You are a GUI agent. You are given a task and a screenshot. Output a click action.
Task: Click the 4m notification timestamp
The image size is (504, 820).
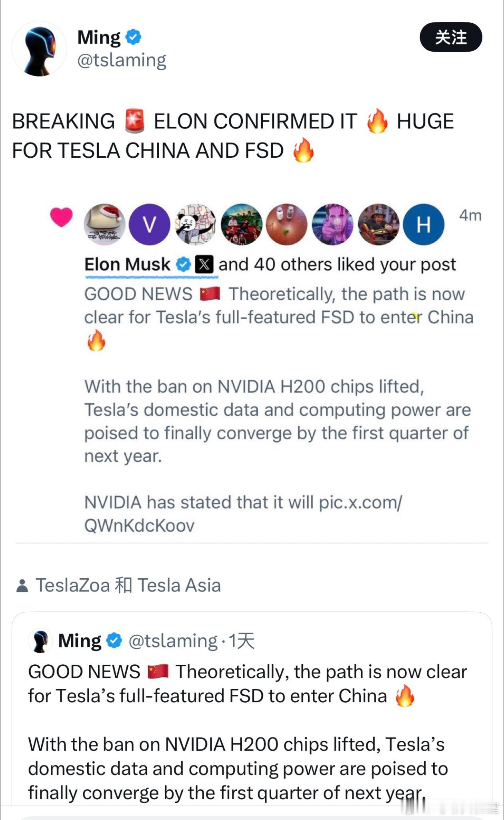click(x=470, y=215)
